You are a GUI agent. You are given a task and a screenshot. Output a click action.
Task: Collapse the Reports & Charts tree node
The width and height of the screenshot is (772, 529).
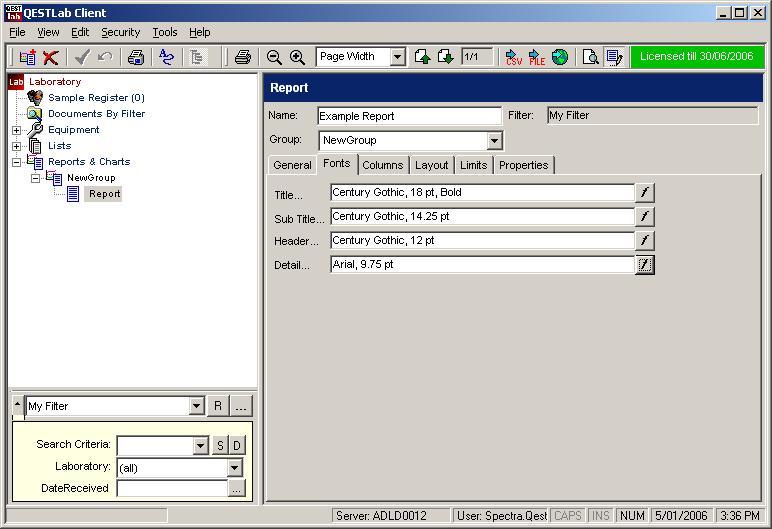tap(16, 162)
